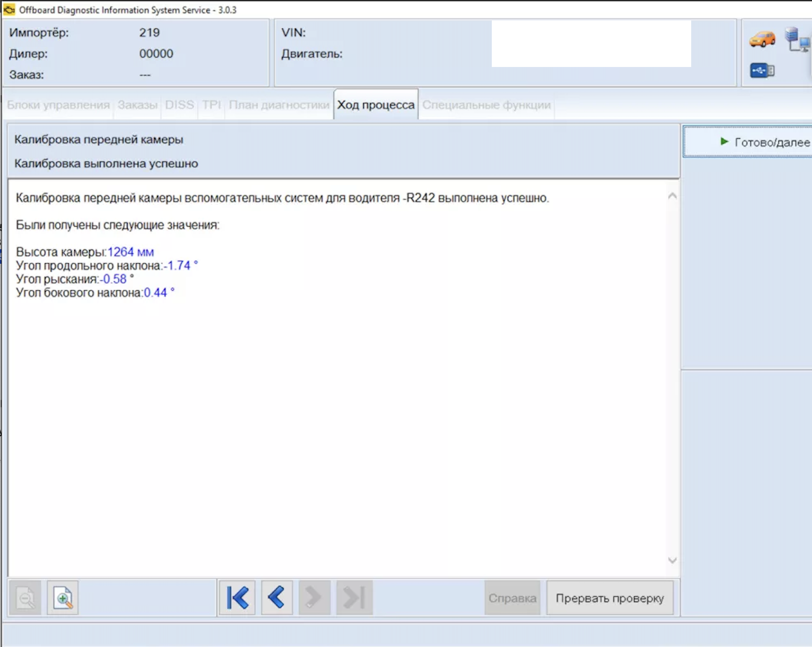Switch to the TPI tab
This screenshot has width=812, height=647.
[211, 105]
